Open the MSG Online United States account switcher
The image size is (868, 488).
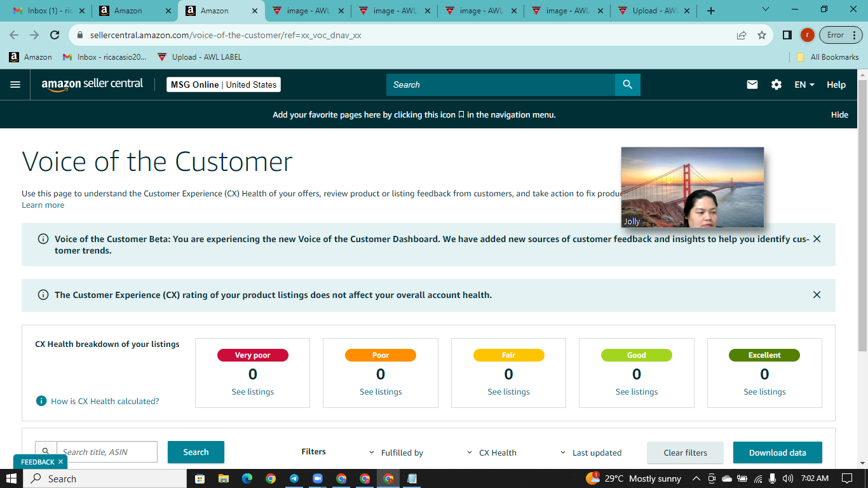coord(224,85)
